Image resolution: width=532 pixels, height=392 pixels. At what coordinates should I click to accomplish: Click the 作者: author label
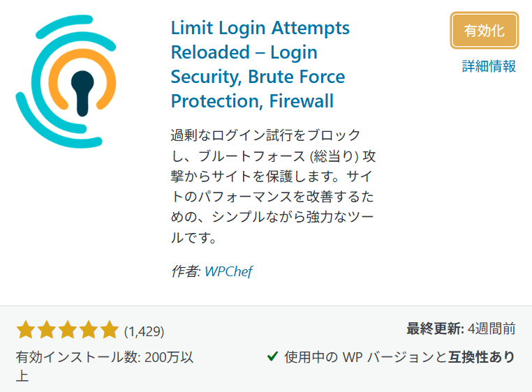point(186,271)
